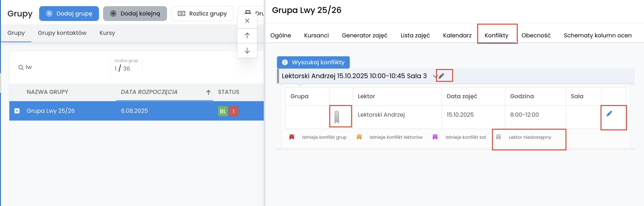Viewport: 644px width, 206px height.
Task: Collapse the Lektorski Andrzej conflict chevron
Action: 435,76
